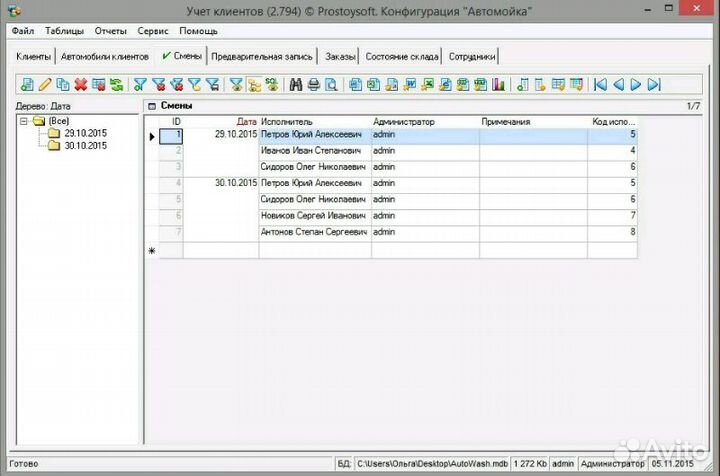Collapse the (Все) tree root node
Screen dimensions: 720x476
(24, 121)
